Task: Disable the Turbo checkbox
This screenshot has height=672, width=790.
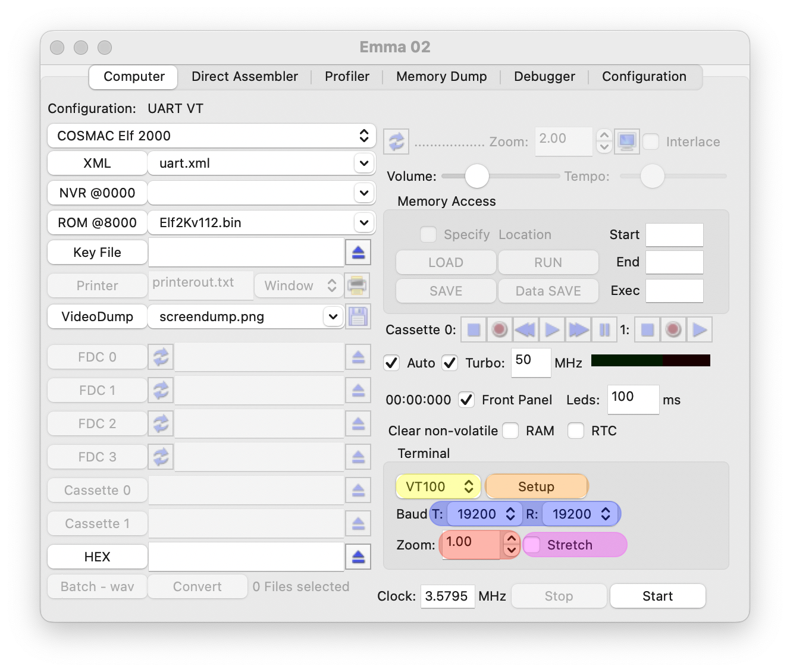Action: tap(450, 363)
